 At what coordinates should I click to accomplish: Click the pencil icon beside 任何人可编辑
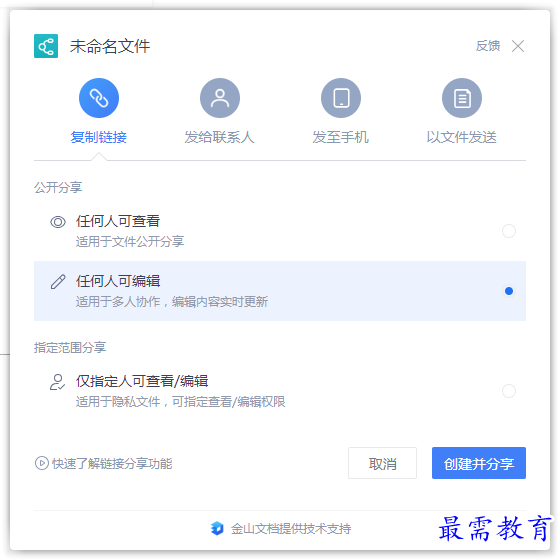(58, 282)
